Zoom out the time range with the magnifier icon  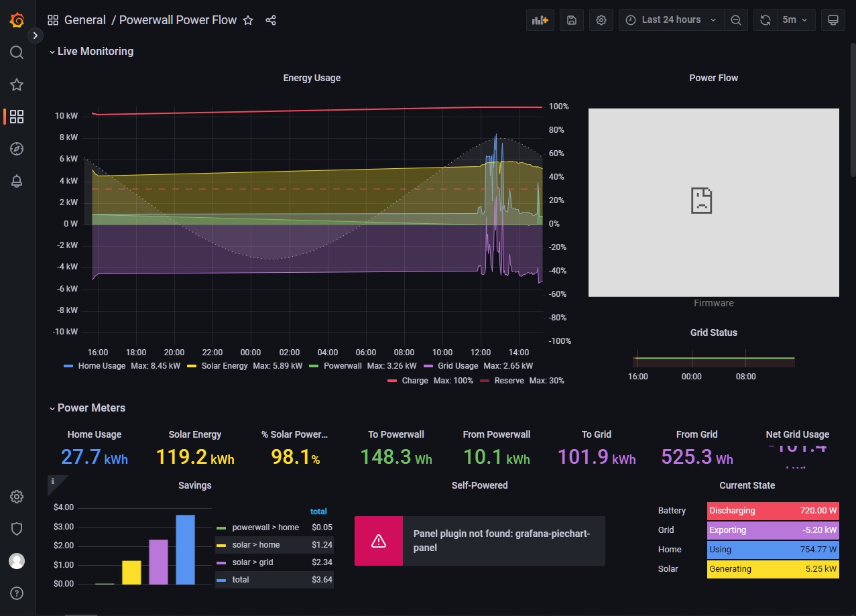click(x=736, y=20)
